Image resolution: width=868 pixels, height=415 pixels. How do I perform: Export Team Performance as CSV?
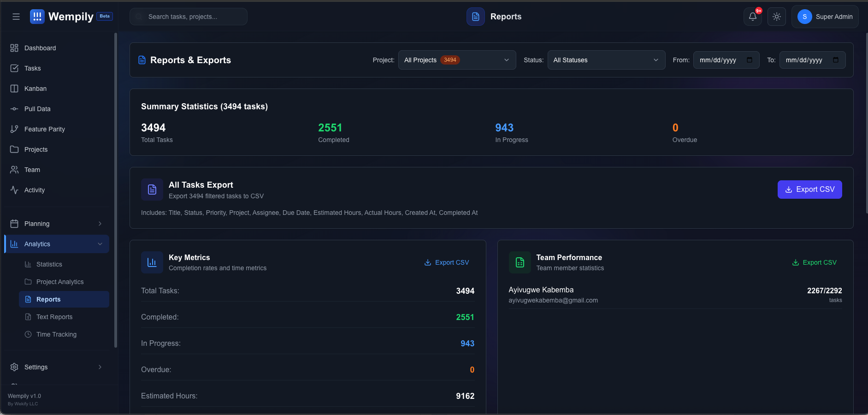[x=814, y=262]
